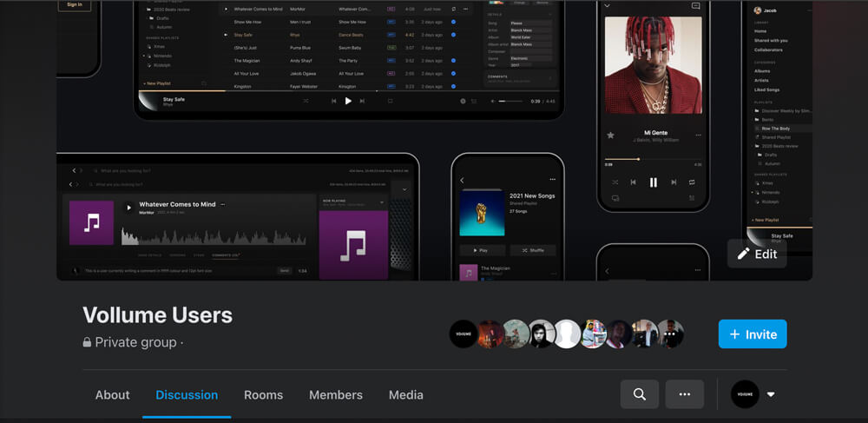This screenshot has width=868, height=423.
Task: Select the Discussion tab
Action: (x=187, y=394)
